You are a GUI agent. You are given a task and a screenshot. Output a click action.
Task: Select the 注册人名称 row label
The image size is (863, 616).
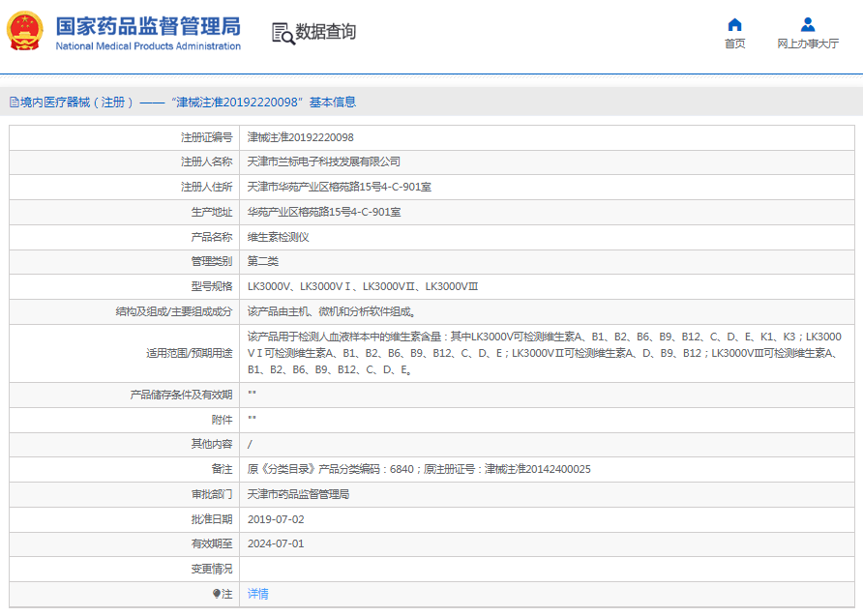tap(207, 161)
